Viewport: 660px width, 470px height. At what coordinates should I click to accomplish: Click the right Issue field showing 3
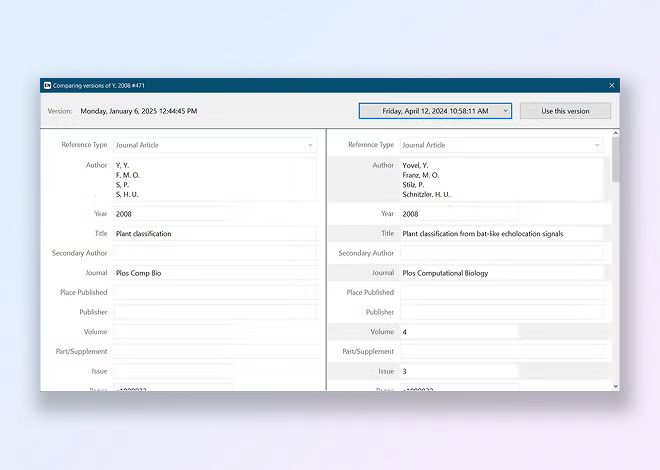[x=460, y=371]
